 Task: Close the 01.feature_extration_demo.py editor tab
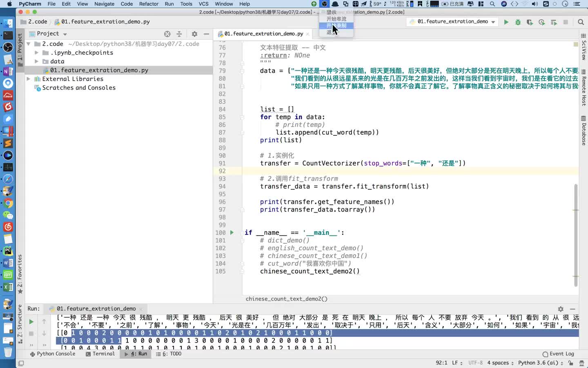point(307,34)
